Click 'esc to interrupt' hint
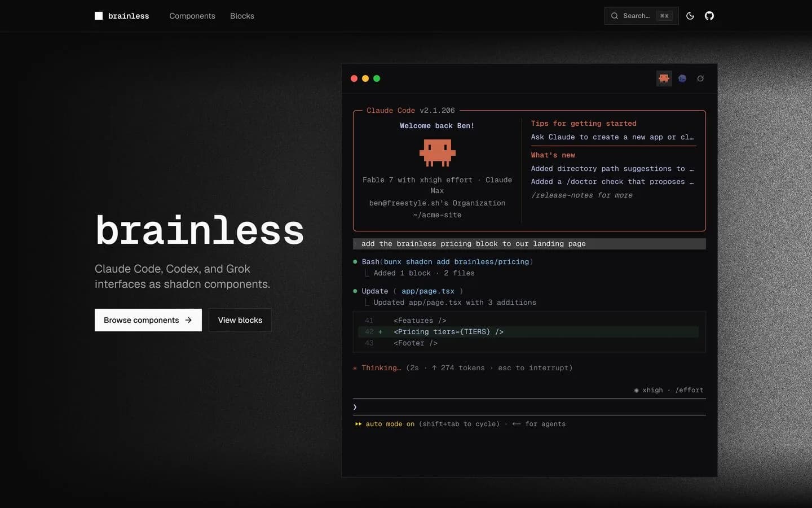 coord(533,368)
